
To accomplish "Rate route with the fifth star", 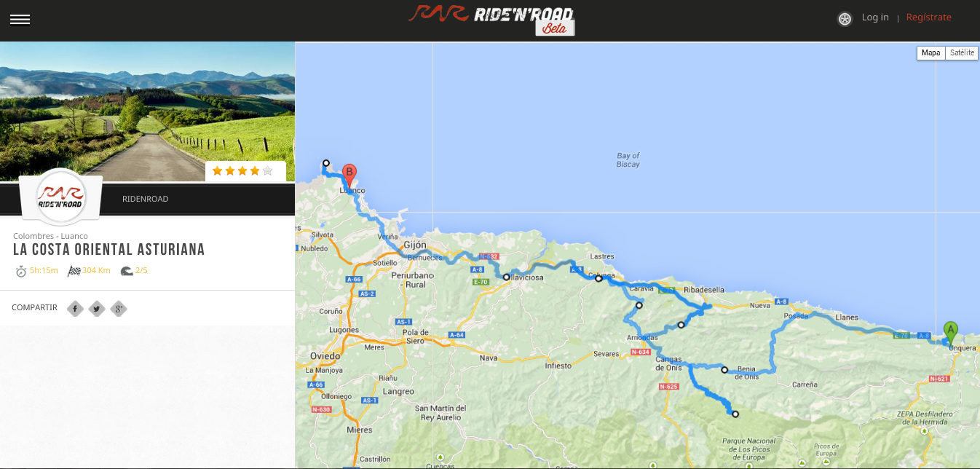I will [267, 171].
